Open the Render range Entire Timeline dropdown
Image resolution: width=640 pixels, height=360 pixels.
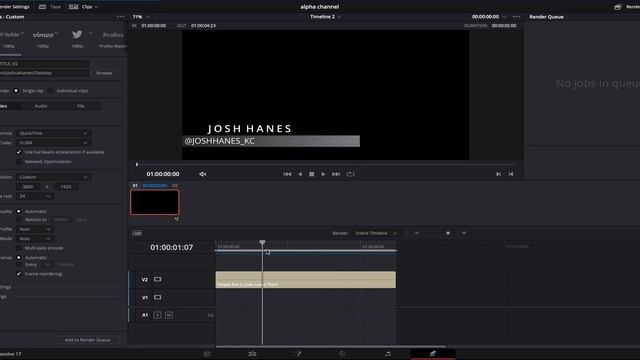pyautogui.click(x=376, y=233)
